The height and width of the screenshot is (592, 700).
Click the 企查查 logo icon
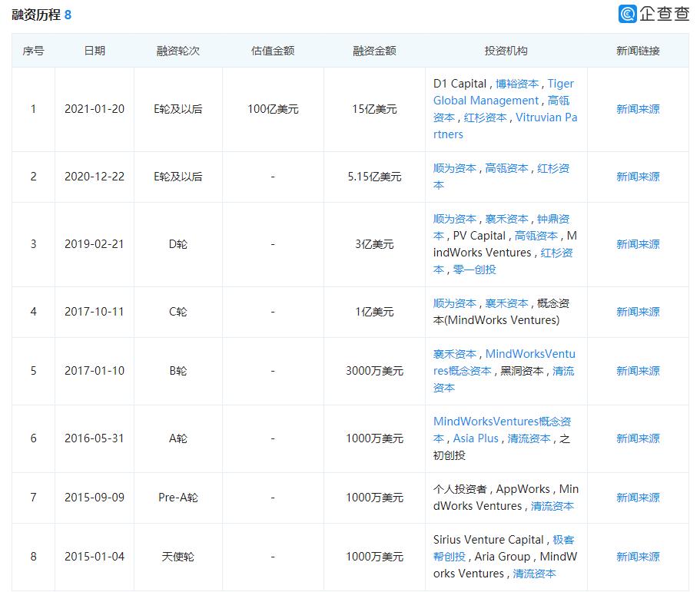click(627, 14)
